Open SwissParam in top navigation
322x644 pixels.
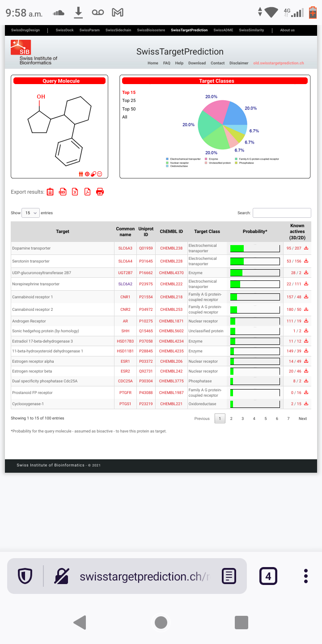89,30
